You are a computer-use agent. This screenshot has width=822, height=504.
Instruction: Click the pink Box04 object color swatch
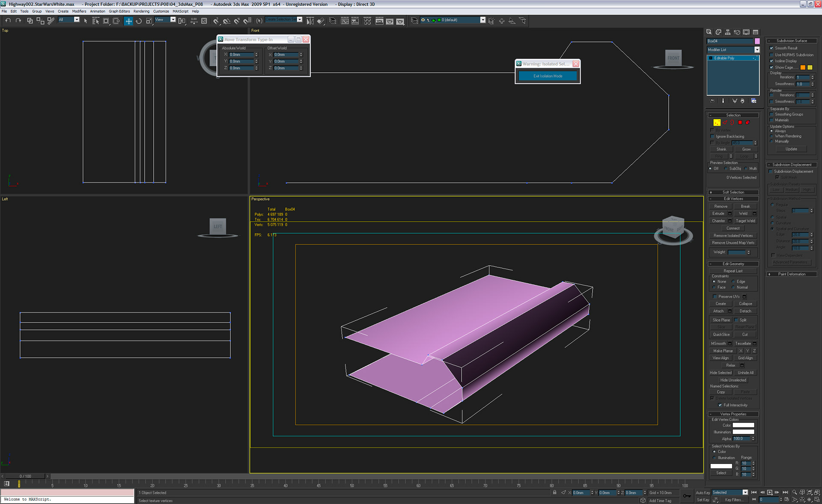pyautogui.click(x=757, y=41)
